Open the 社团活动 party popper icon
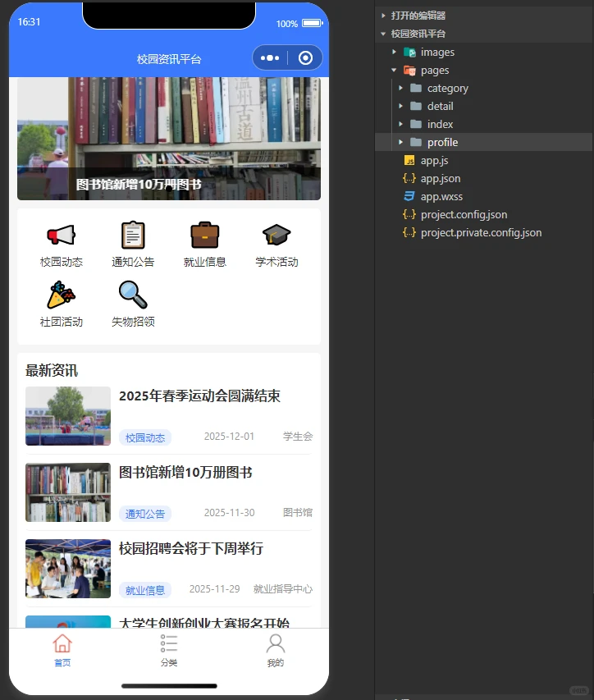 pos(62,295)
